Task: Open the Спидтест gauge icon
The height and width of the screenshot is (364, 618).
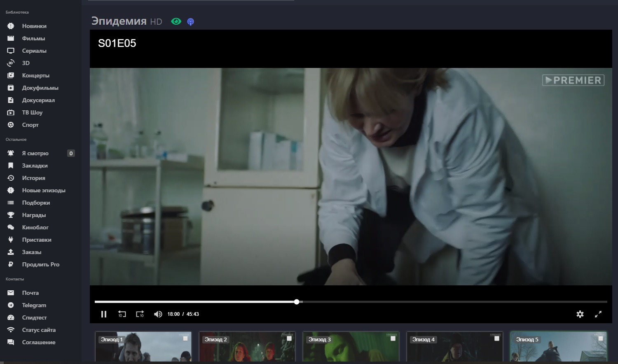Action: coord(11,317)
